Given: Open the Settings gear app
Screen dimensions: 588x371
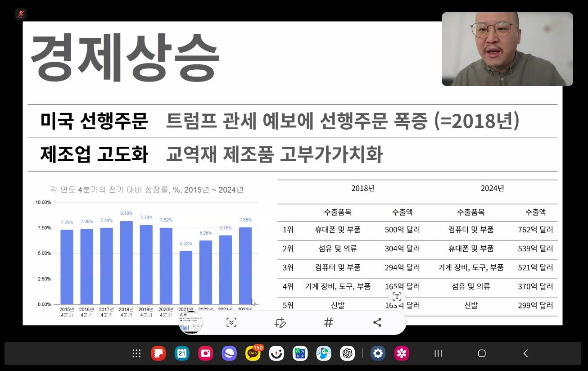Looking at the screenshot, I should (x=378, y=353).
